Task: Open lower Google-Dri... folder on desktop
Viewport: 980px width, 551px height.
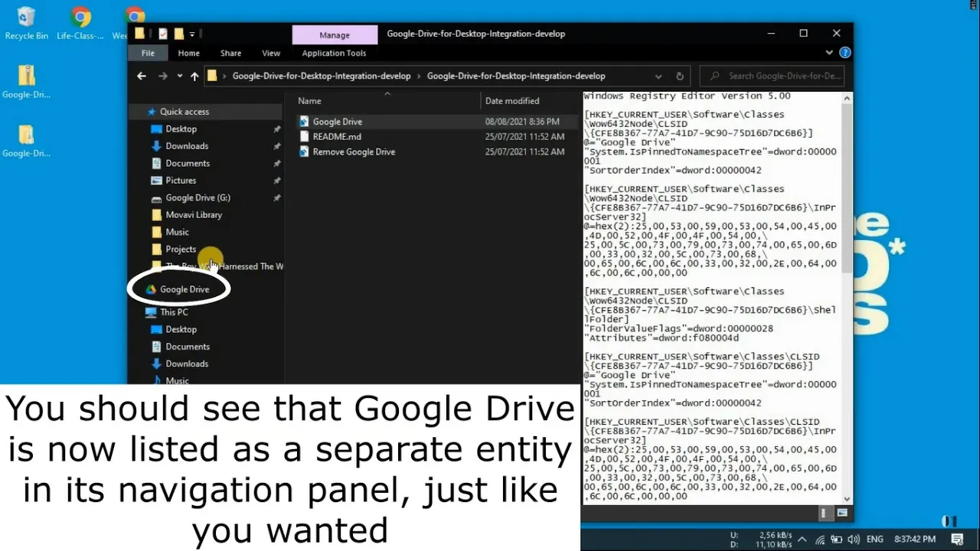Action: 26,141
